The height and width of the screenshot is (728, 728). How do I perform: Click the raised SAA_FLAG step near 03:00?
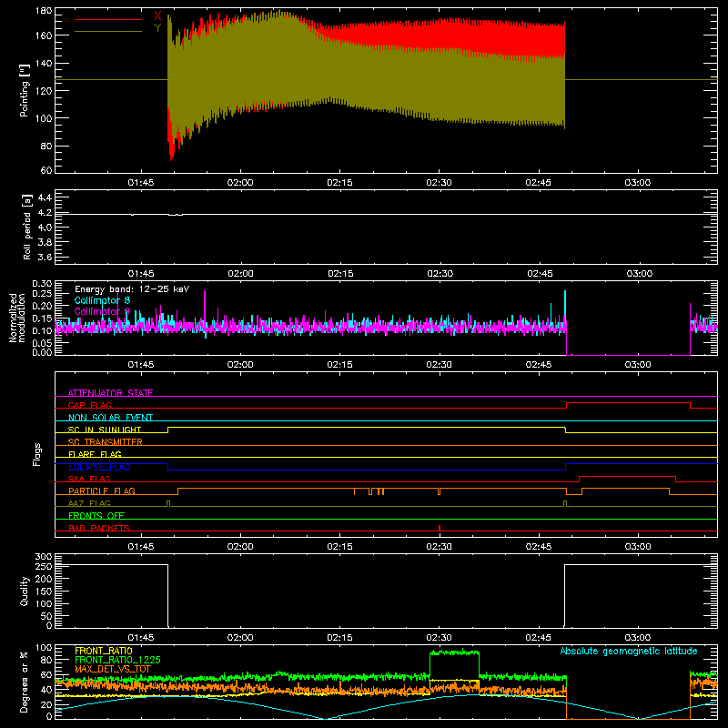(x=627, y=476)
